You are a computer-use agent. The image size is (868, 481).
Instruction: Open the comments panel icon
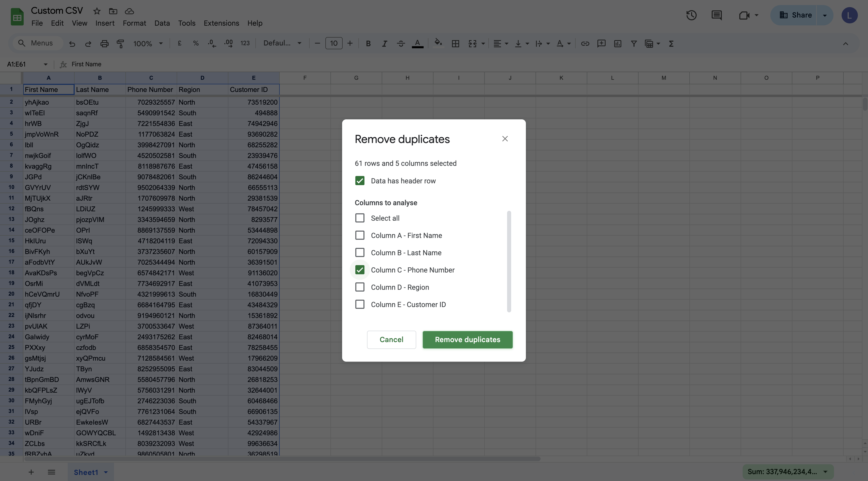(x=716, y=15)
